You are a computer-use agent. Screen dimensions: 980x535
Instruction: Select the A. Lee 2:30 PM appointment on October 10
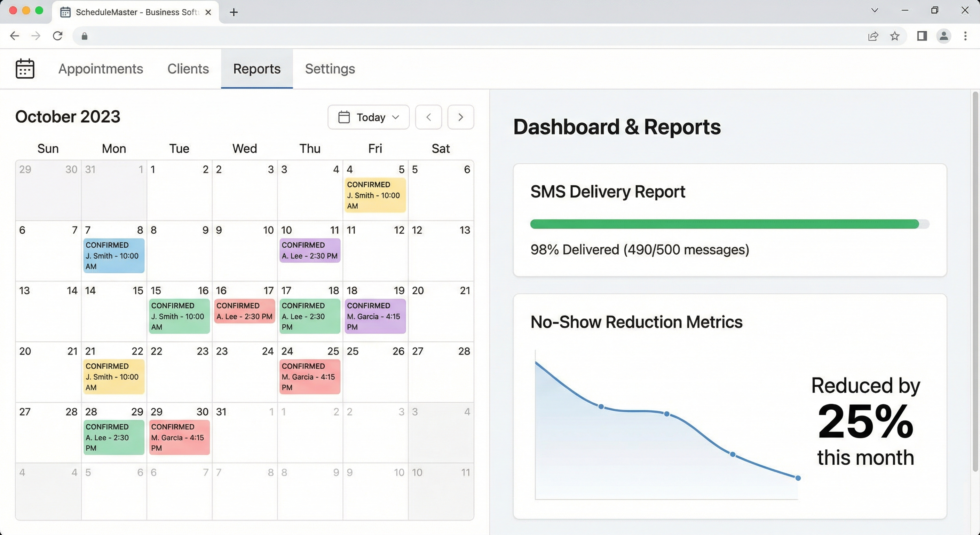[x=310, y=250]
